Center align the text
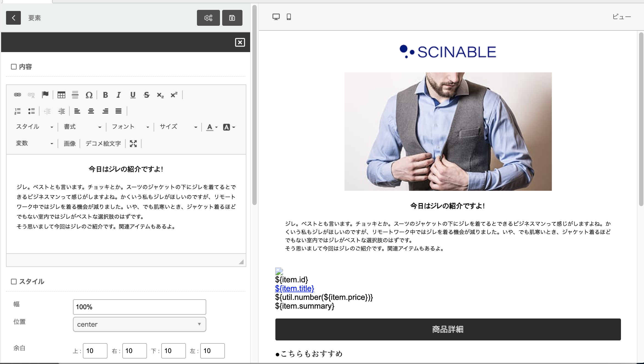The height and width of the screenshot is (364, 644). pos(91,111)
